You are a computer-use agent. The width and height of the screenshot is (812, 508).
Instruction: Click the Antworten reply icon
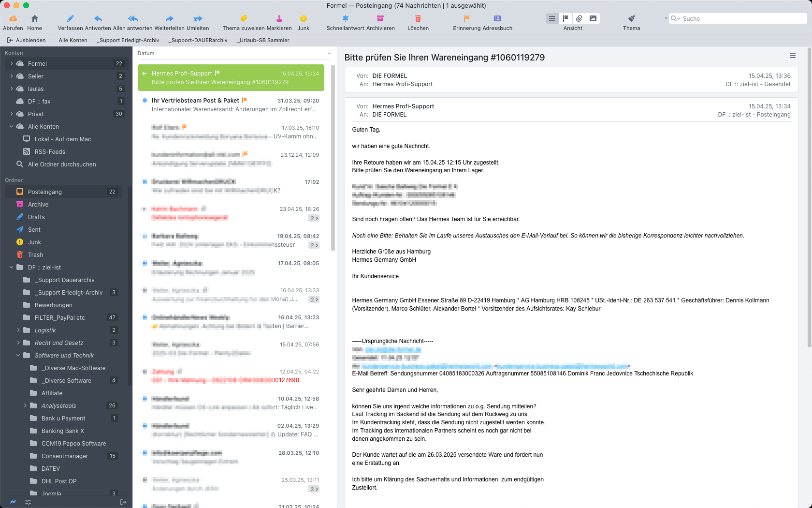[x=98, y=18]
